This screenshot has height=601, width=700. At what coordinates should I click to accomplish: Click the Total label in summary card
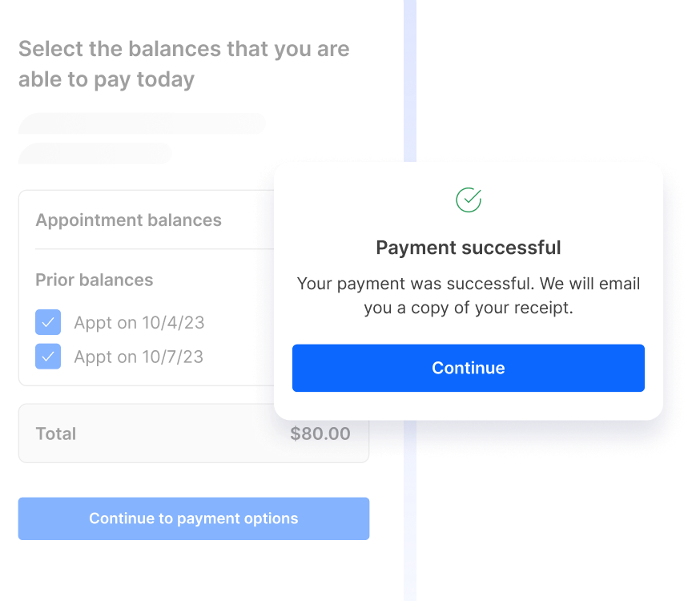(56, 434)
